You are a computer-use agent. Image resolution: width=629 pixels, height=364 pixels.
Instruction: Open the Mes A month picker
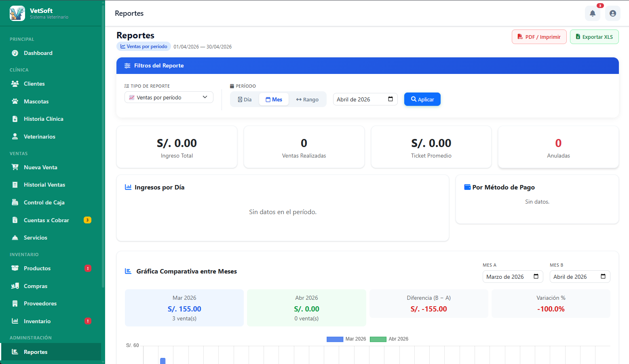pyautogui.click(x=513, y=277)
